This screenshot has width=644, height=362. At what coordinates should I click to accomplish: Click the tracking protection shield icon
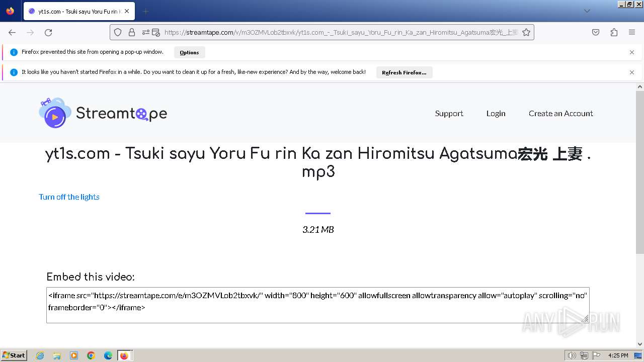[118, 32]
